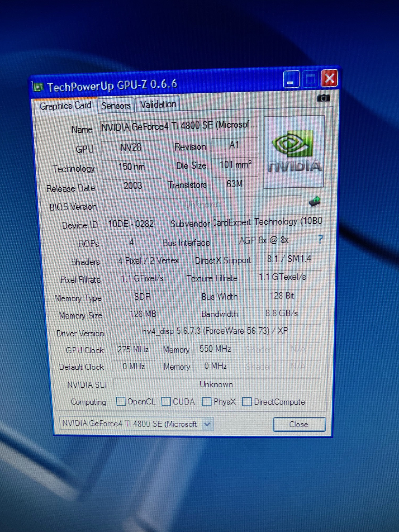Click the Name field with GeForce4 Ti 4800 SE
Viewport: 399px width, 532px height.
(x=179, y=126)
